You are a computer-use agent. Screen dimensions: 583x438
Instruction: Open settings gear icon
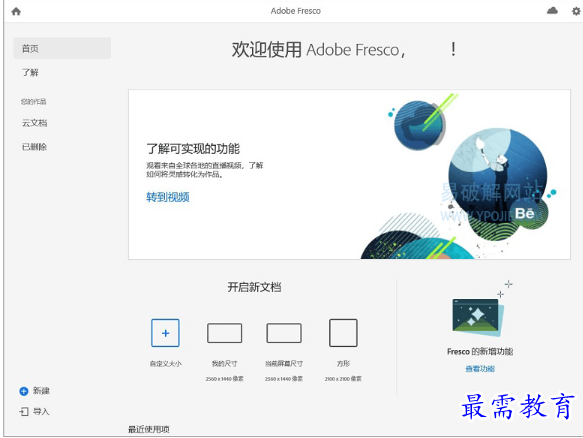576,11
